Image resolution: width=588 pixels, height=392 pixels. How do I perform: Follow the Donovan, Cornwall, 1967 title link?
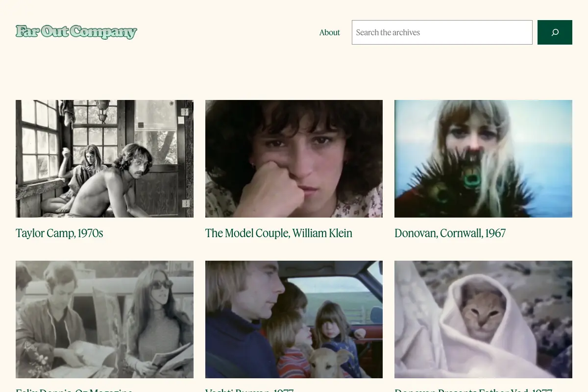click(450, 233)
